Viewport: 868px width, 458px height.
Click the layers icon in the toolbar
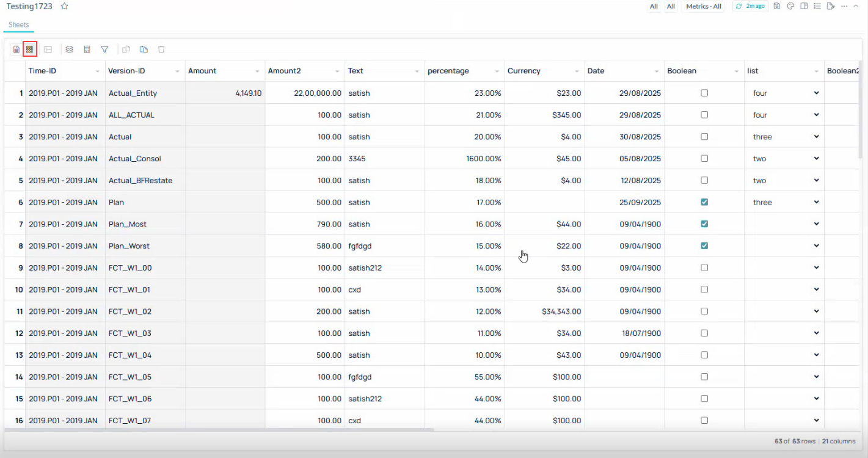click(69, 49)
